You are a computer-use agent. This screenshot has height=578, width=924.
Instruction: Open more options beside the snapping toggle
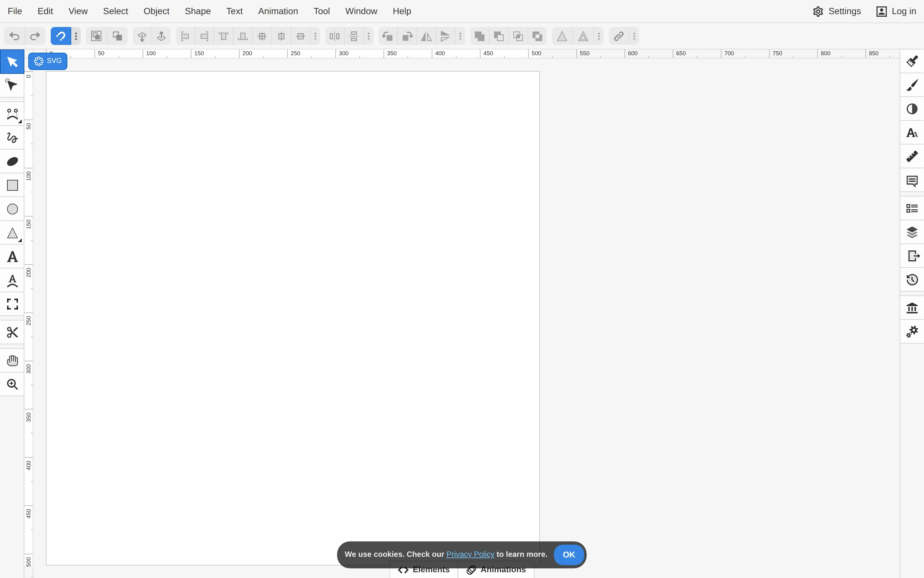[x=76, y=36]
